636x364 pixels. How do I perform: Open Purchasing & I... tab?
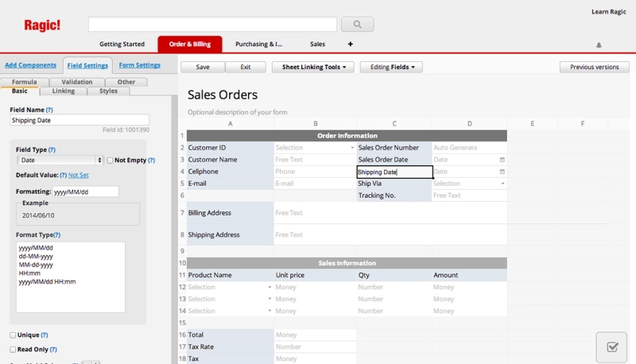(x=259, y=45)
